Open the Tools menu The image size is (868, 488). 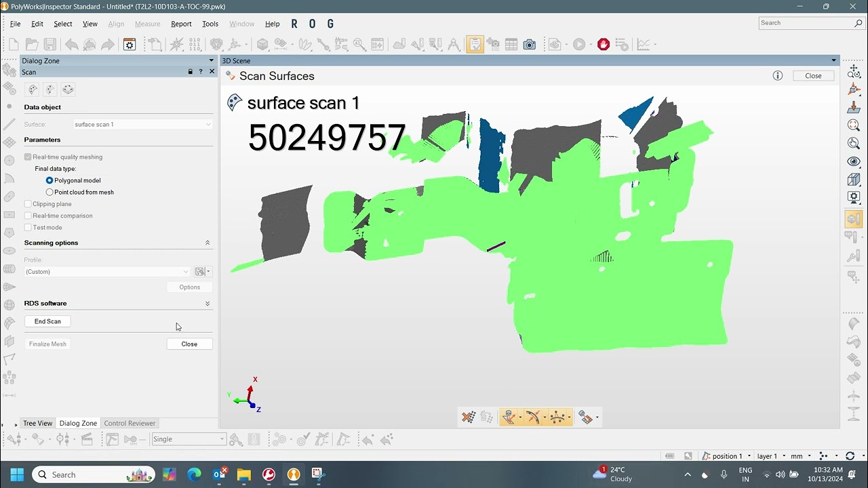[210, 24]
